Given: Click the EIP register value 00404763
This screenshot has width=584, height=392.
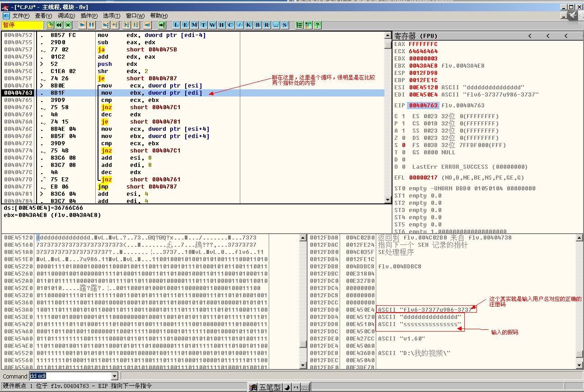Looking at the screenshot, I should pyautogui.click(x=423, y=106).
